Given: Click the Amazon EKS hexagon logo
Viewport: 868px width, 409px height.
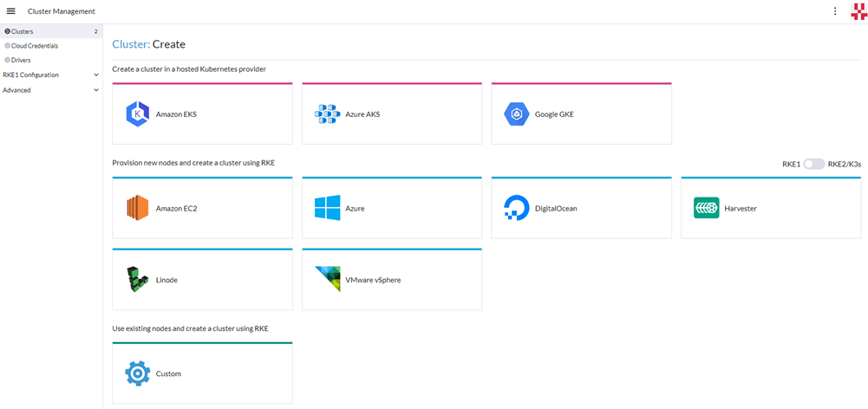Looking at the screenshot, I should point(137,114).
